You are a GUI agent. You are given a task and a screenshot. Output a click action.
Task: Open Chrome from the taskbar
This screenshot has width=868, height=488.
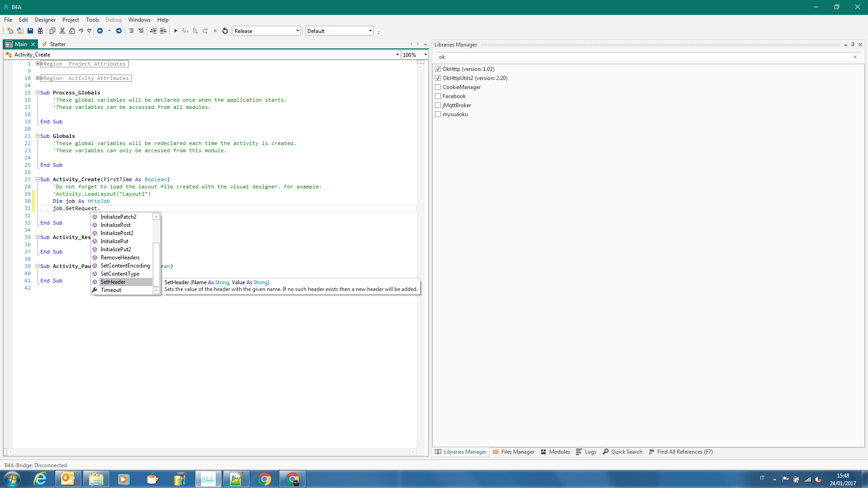264,479
